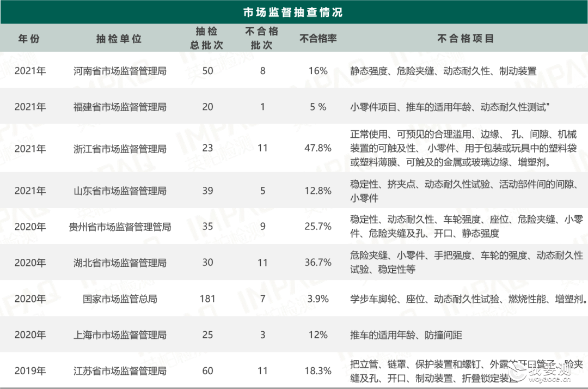Click total batches value 30

tap(208, 262)
